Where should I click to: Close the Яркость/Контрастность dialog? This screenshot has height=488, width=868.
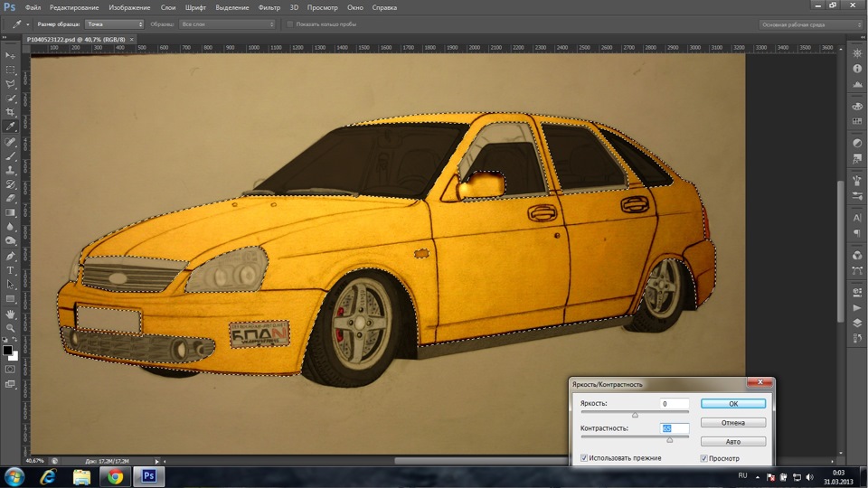point(759,382)
